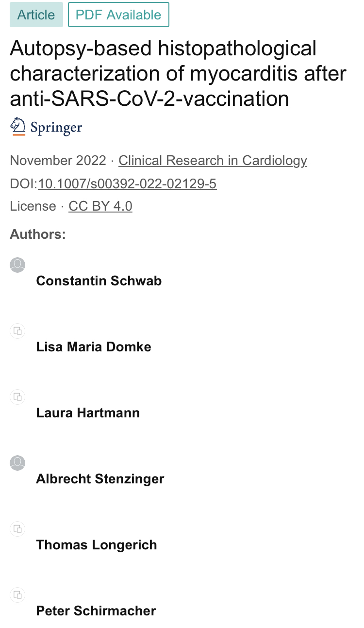Screen dimensions: 364x628
Task: Open the CC BY 4.0 license link
Action: (100, 206)
